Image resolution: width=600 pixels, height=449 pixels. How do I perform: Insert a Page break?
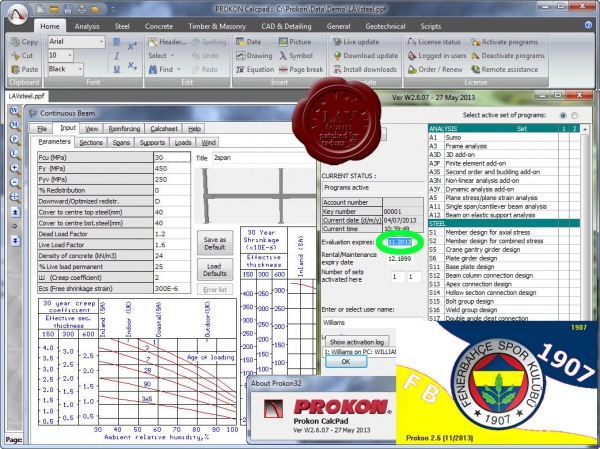click(301, 69)
